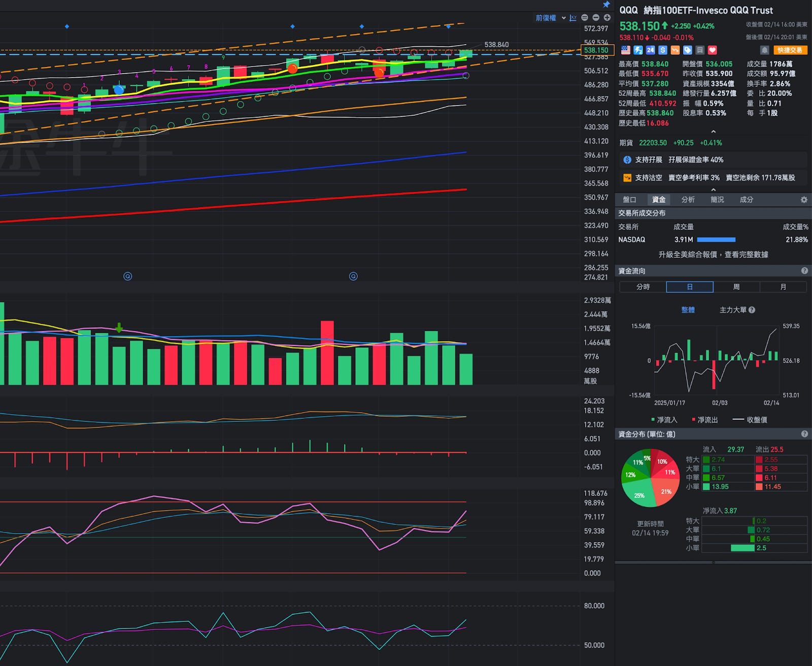This screenshot has height=666, width=812.
Task: Toggle the chart Y-axis scale icon
Action: point(573,18)
